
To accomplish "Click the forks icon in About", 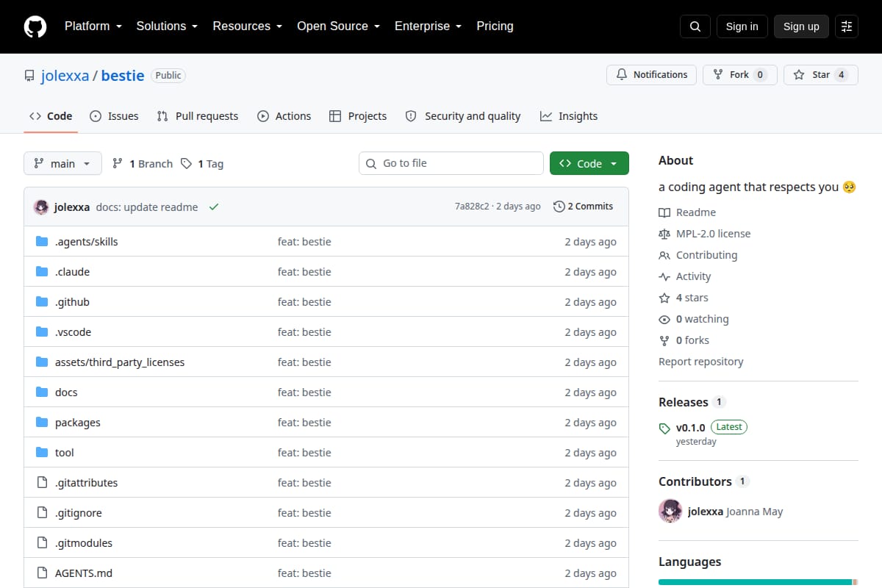I will (664, 340).
